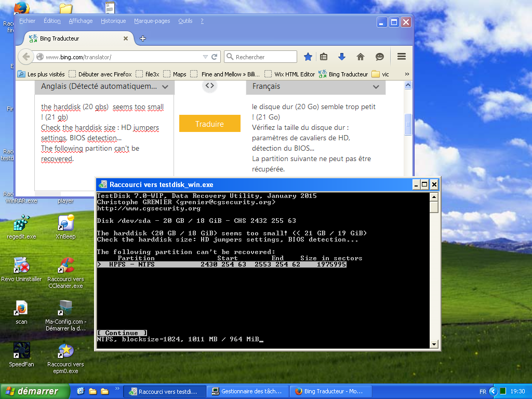Open the Ma-Config.com desktop shortcut
This screenshot has width=532, height=399.
(65, 315)
